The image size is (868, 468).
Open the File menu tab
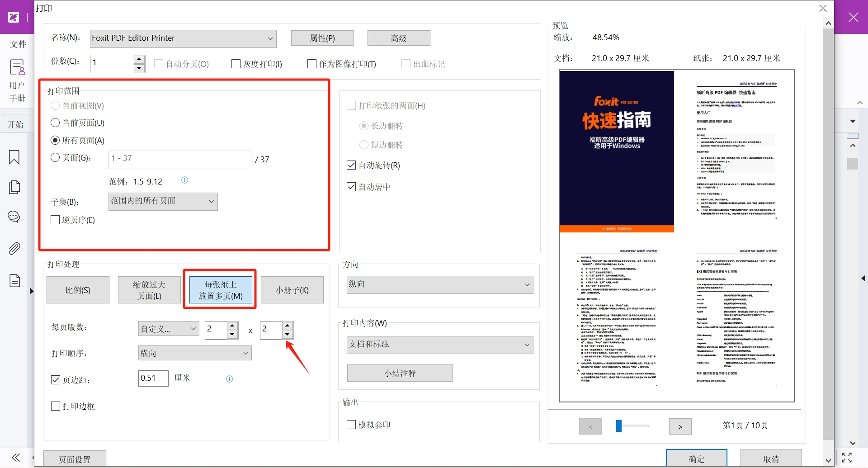click(x=18, y=44)
